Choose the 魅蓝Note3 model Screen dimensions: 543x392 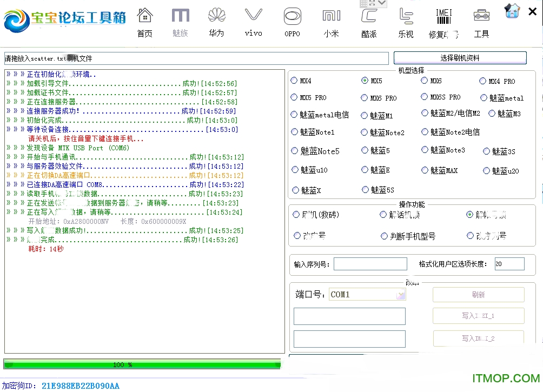pos(425,150)
